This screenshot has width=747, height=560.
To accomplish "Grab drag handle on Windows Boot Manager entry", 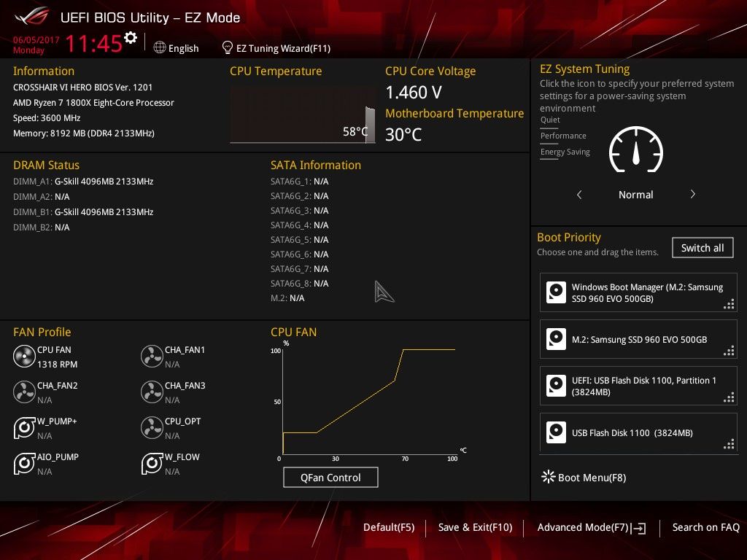I will pyautogui.click(x=729, y=304).
